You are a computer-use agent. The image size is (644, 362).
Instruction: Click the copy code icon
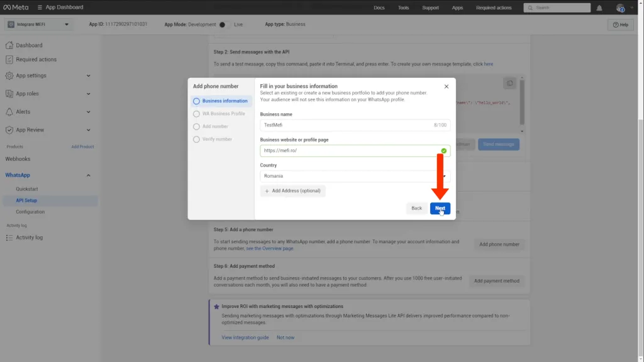click(509, 84)
